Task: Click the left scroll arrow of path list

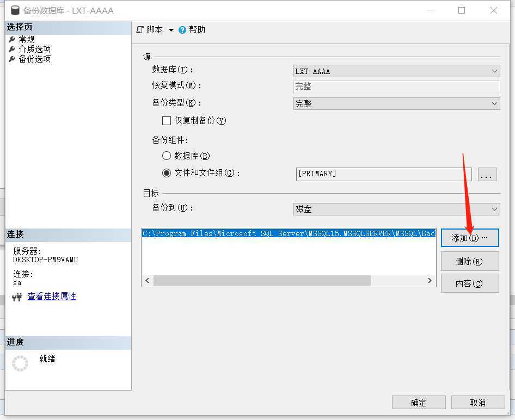Action: 148,280
